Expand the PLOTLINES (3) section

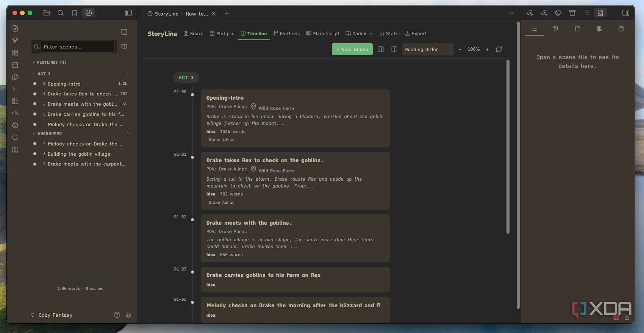(50, 63)
